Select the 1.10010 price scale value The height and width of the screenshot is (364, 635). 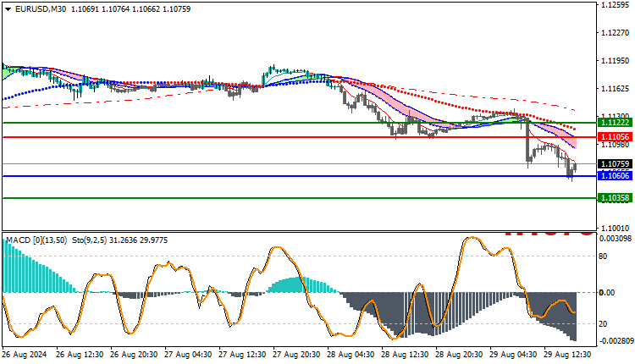pos(616,229)
